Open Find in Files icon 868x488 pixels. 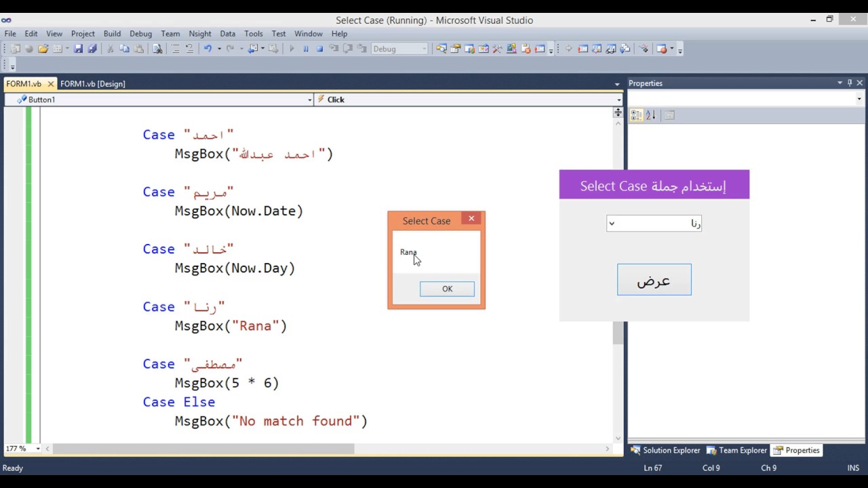click(157, 49)
